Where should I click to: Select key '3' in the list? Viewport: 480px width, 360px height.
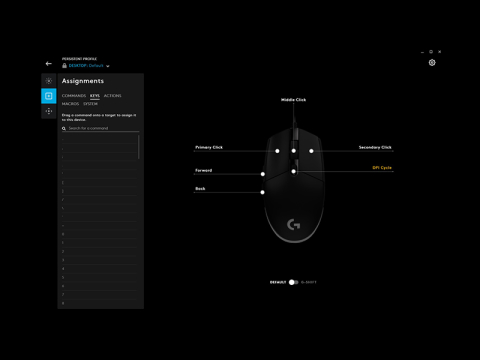[99, 260]
